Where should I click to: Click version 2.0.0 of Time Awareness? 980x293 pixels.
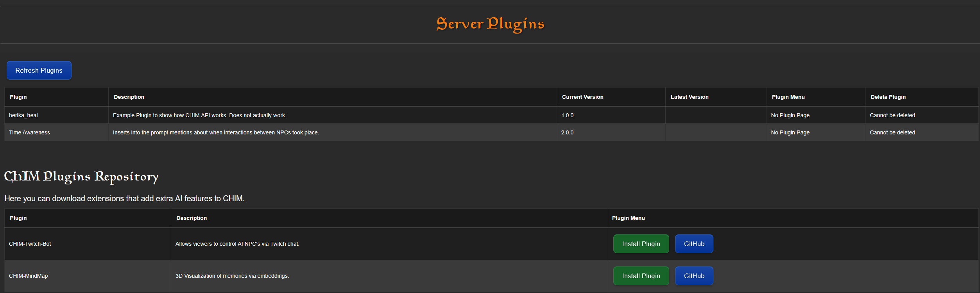click(567, 132)
